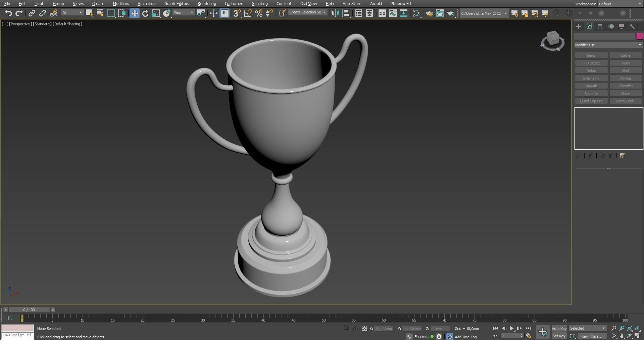
Task: Click the Undo icon
Action: (x=8, y=13)
